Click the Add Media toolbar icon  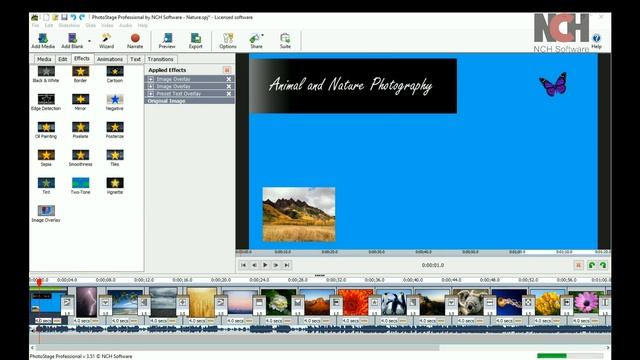point(43,41)
